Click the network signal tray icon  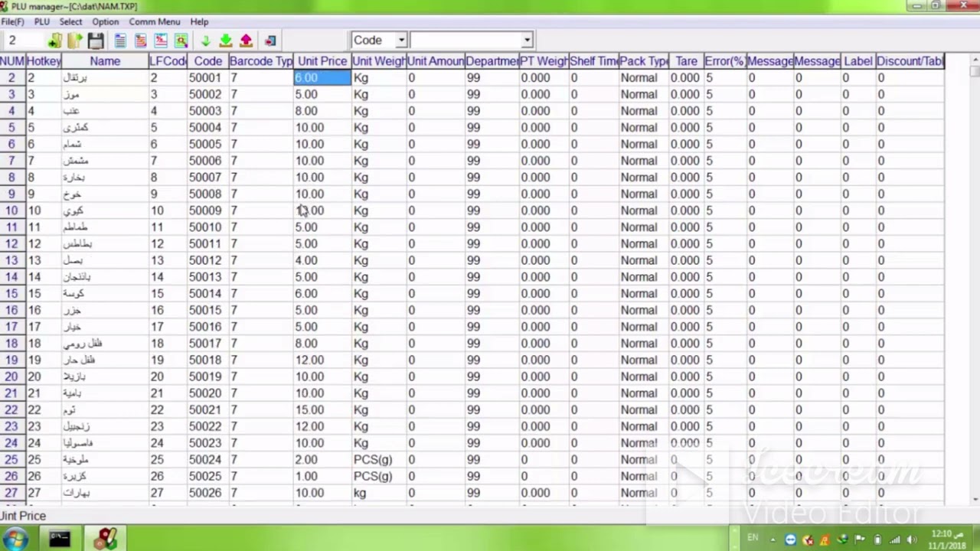893,540
